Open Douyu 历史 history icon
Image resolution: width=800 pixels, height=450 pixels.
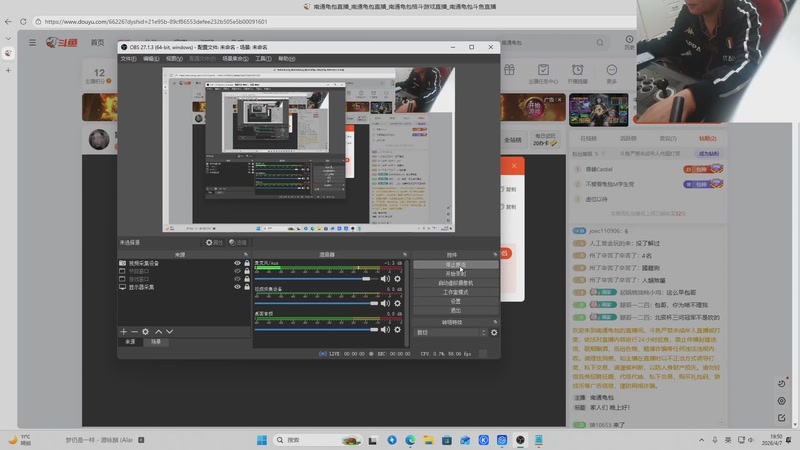629,42
